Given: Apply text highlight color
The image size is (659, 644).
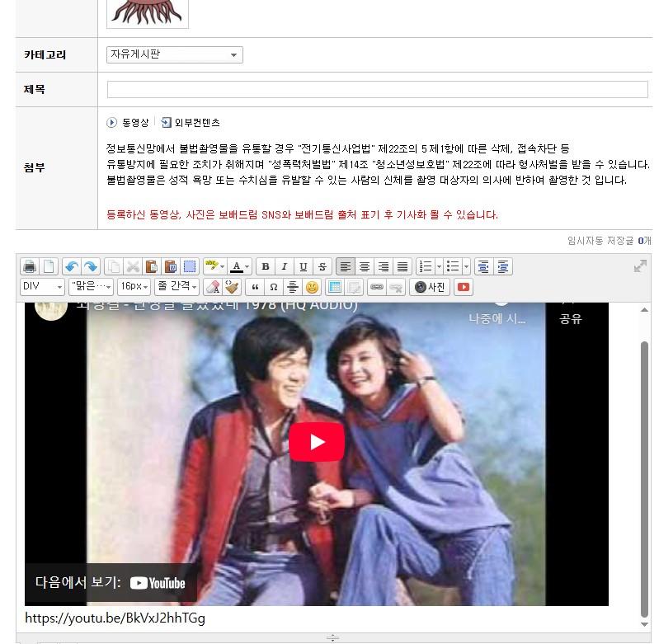Looking at the screenshot, I should (211, 266).
